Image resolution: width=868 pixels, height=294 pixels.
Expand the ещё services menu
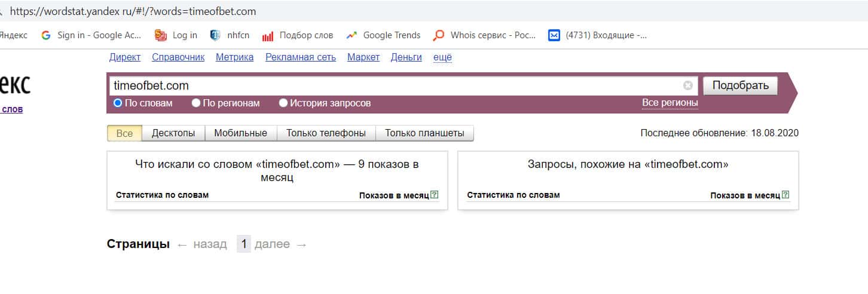[x=442, y=57]
